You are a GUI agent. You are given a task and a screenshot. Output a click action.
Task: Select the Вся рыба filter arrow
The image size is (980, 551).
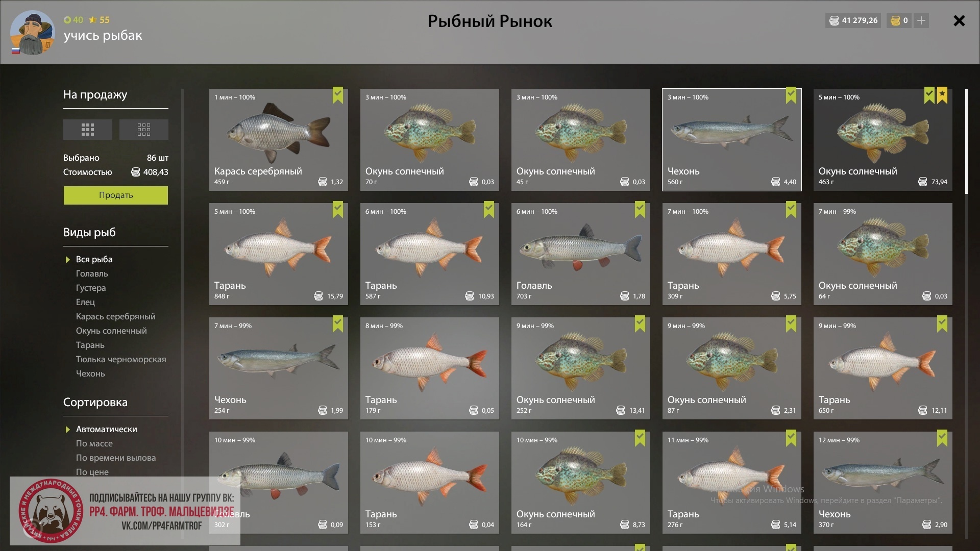[x=67, y=260]
